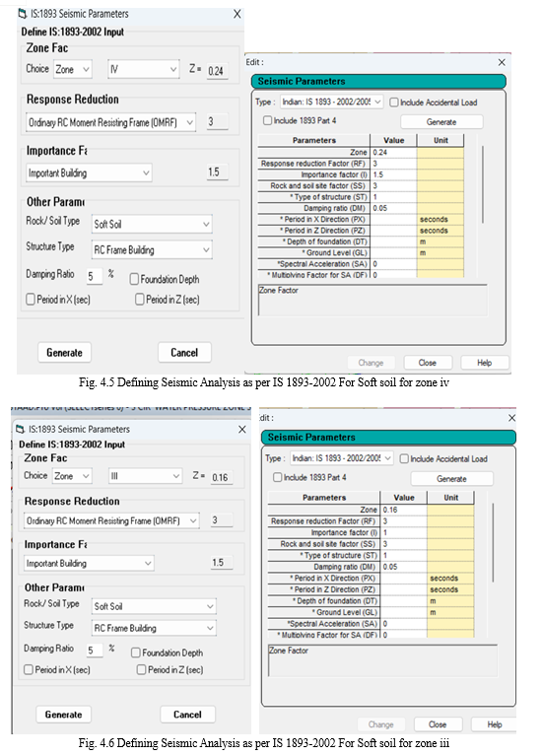The image size is (542, 756).
Task: Open the zone dropdown showing III
Action: 145,476
